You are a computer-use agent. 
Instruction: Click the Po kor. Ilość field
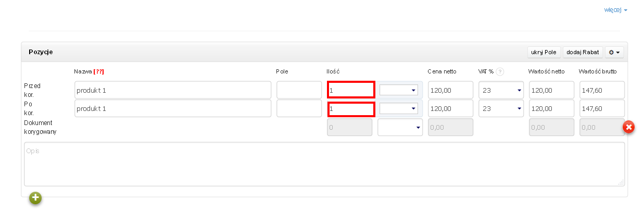pos(351,109)
